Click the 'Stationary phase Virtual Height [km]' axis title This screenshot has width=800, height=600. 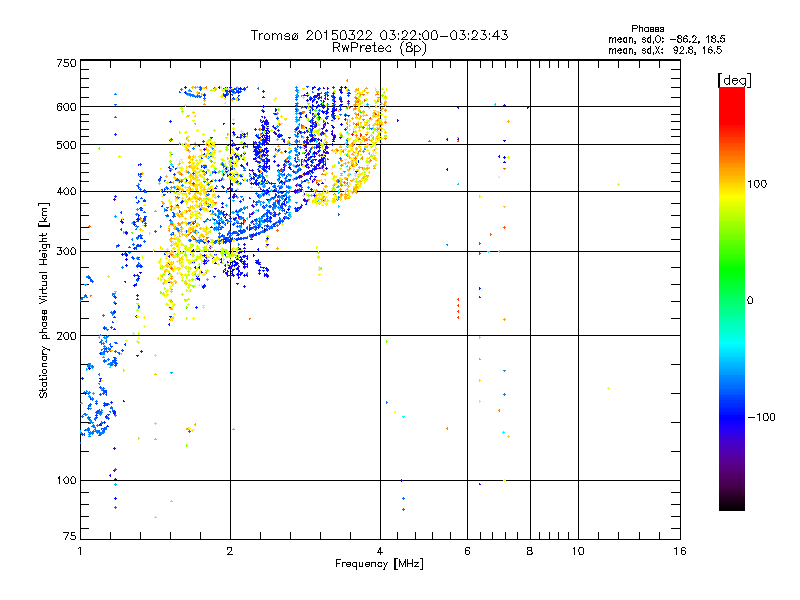pyautogui.click(x=44, y=300)
